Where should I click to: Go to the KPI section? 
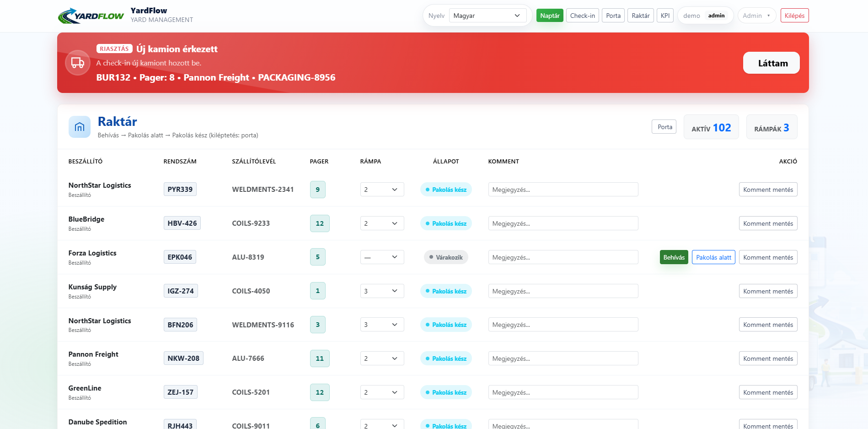665,16
